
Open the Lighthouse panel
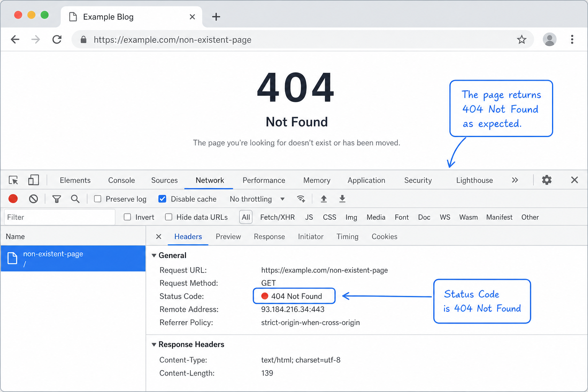coord(474,180)
